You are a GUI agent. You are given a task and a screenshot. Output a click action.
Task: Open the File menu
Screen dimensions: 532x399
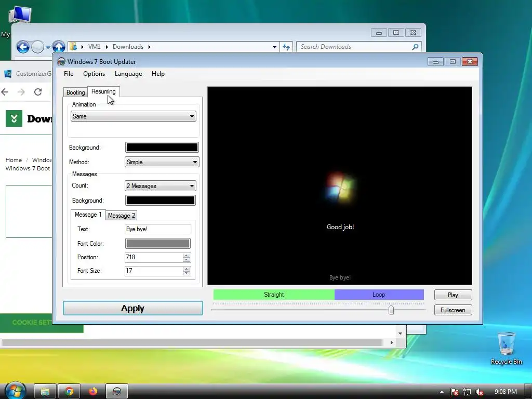click(x=69, y=74)
